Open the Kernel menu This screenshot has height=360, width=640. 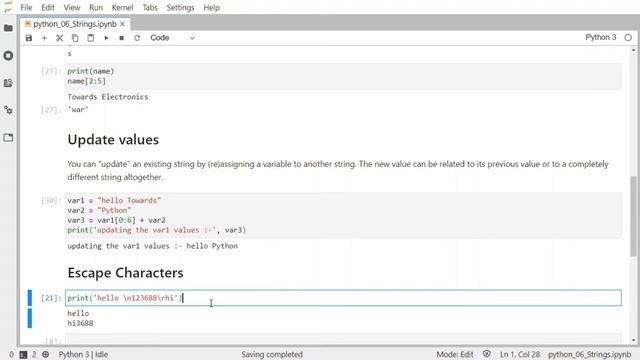(x=122, y=7)
